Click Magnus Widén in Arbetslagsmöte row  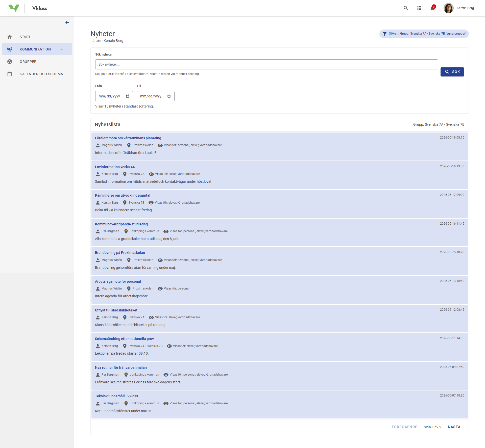point(112,288)
